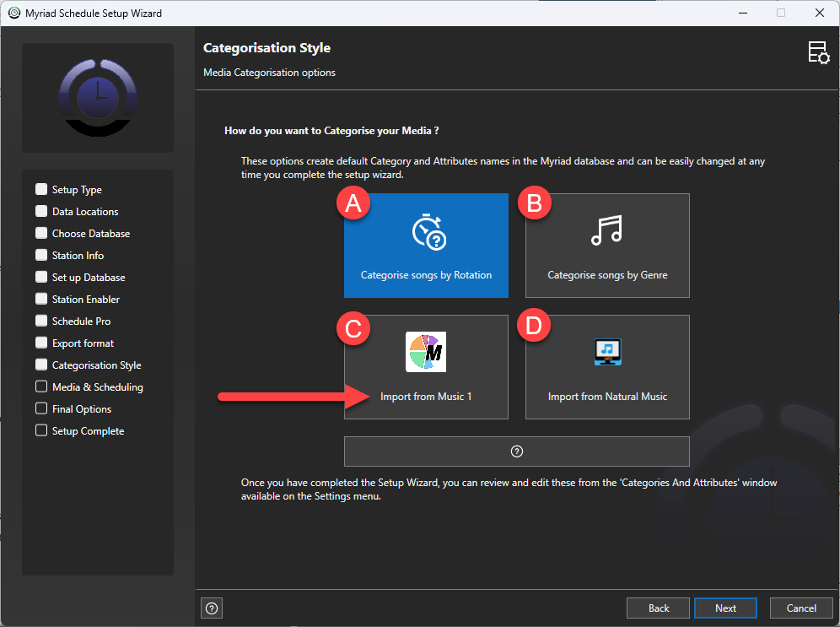This screenshot has height=627, width=840.
Task: Click the music note genre icon
Action: (607, 230)
